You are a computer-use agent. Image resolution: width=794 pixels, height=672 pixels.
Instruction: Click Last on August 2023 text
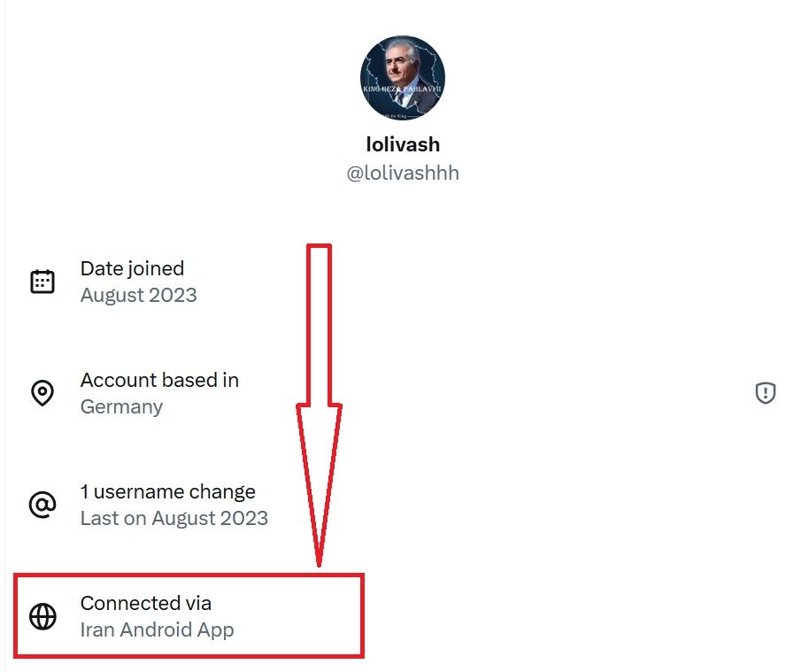[x=173, y=518]
